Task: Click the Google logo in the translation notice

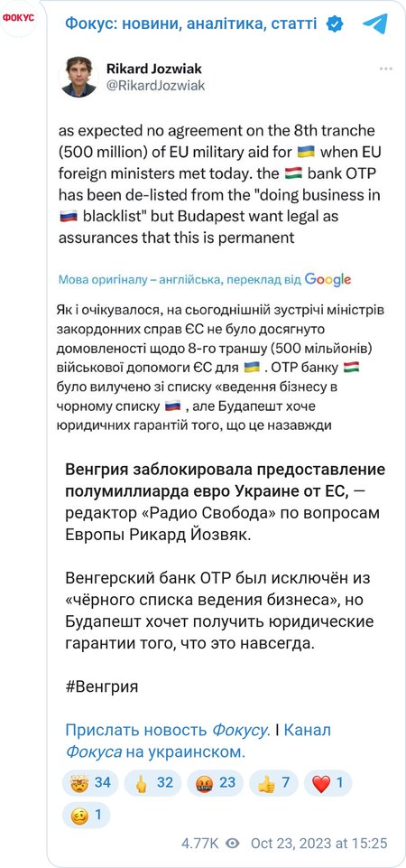Action: (x=328, y=280)
